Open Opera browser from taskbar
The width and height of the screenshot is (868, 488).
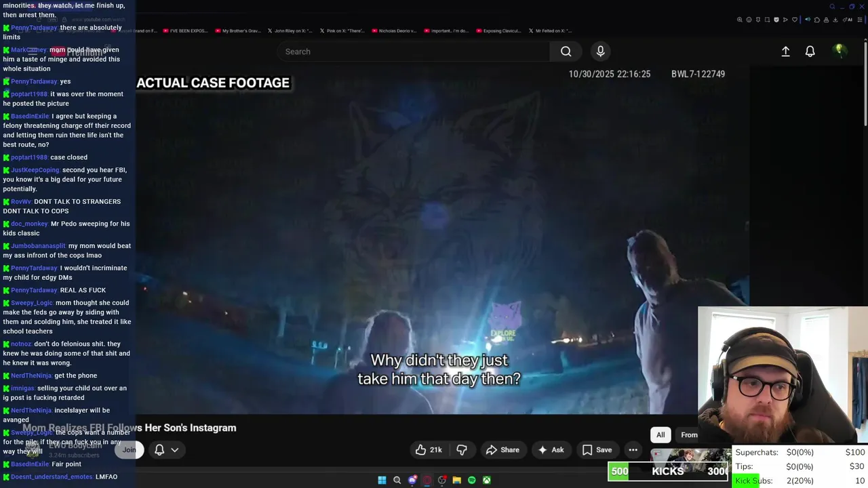click(x=427, y=480)
